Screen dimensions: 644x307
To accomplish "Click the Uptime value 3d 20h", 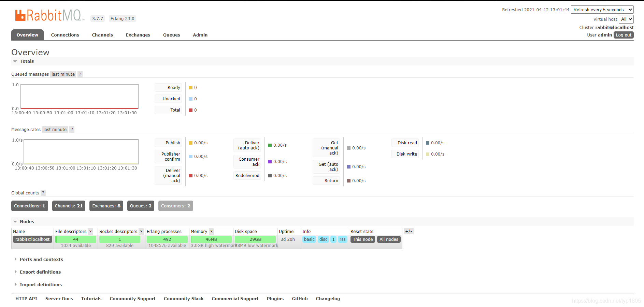I will point(287,239).
